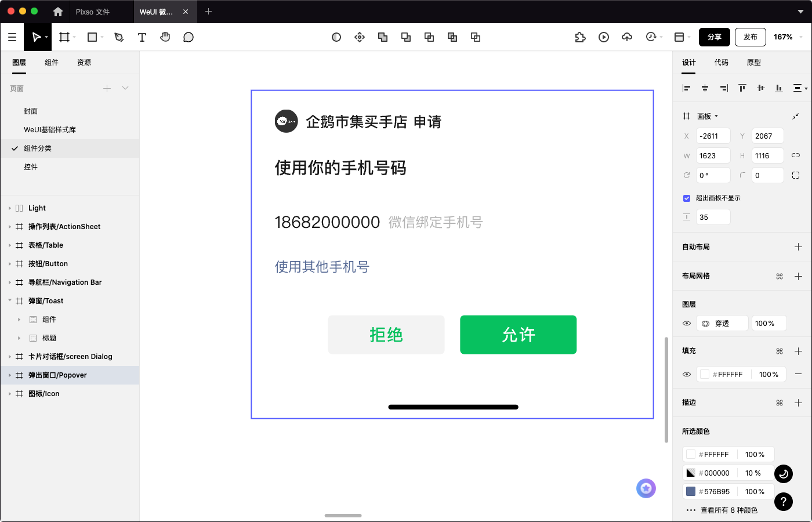Expand the 标题 sublayer arrow

[x=19, y=338]
